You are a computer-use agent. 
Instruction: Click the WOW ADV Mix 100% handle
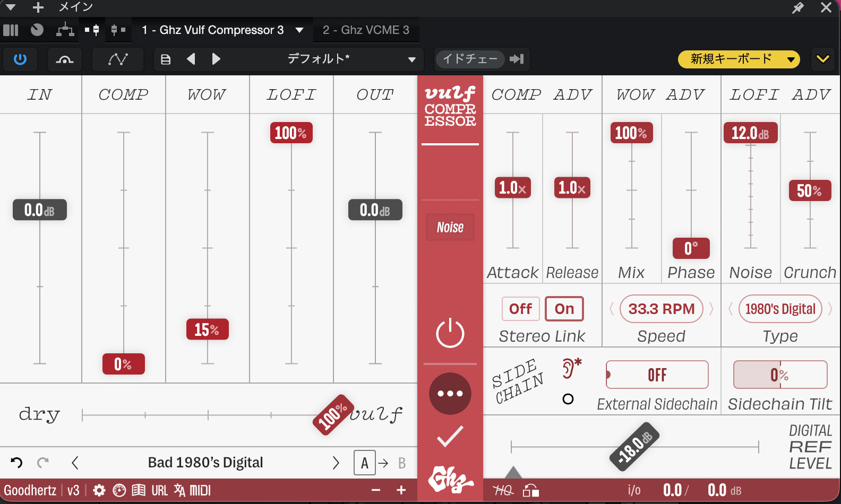coord(632,133)
